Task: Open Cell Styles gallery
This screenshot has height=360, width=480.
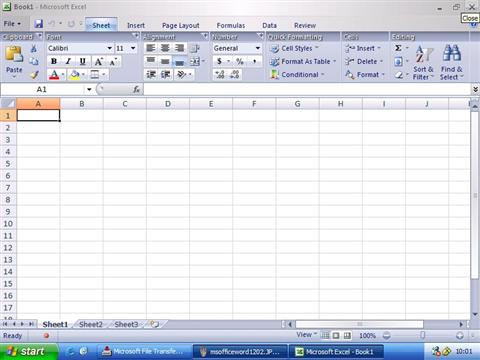Action: click(294, 49)
